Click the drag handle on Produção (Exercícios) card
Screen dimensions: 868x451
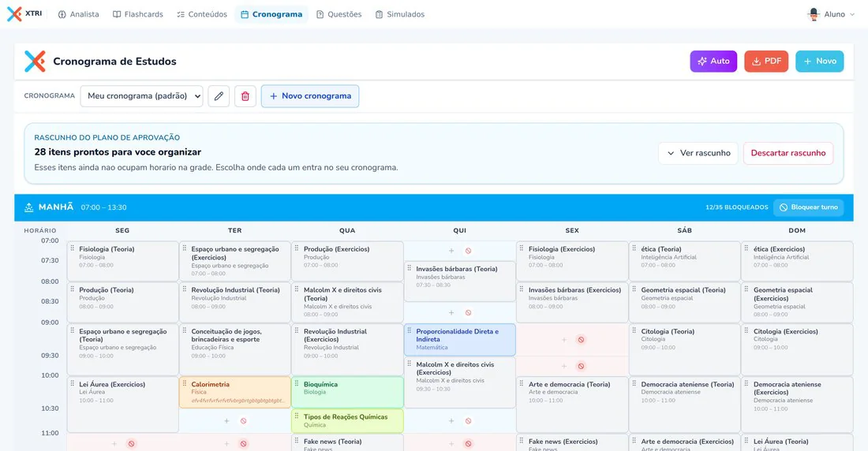pos(297,248)
